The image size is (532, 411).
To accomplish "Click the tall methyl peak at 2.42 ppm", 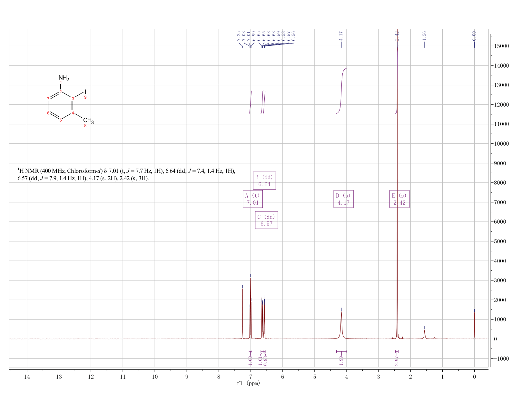I will pos(397,184).
